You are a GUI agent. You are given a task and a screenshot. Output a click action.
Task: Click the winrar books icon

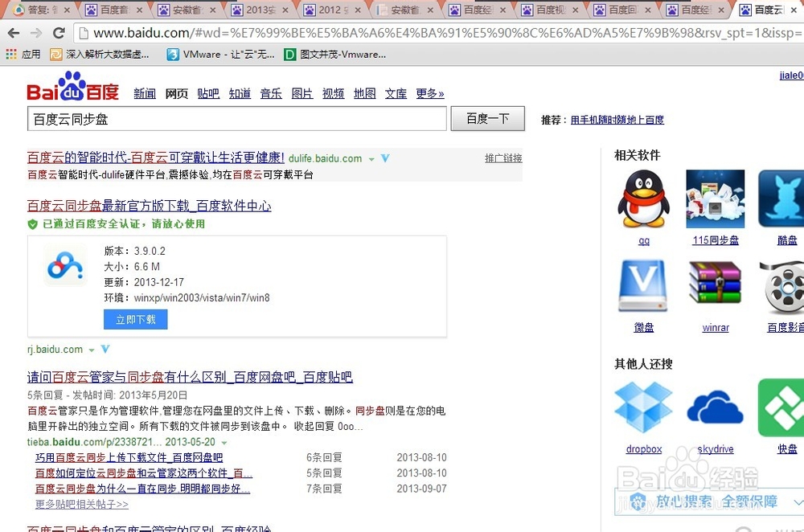pos(716,282)
